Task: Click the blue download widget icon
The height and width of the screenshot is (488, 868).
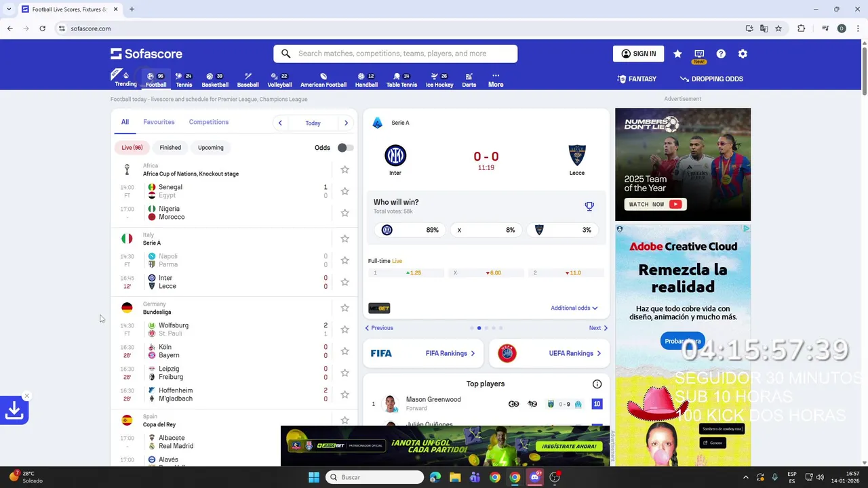Action: coord(14,410)
